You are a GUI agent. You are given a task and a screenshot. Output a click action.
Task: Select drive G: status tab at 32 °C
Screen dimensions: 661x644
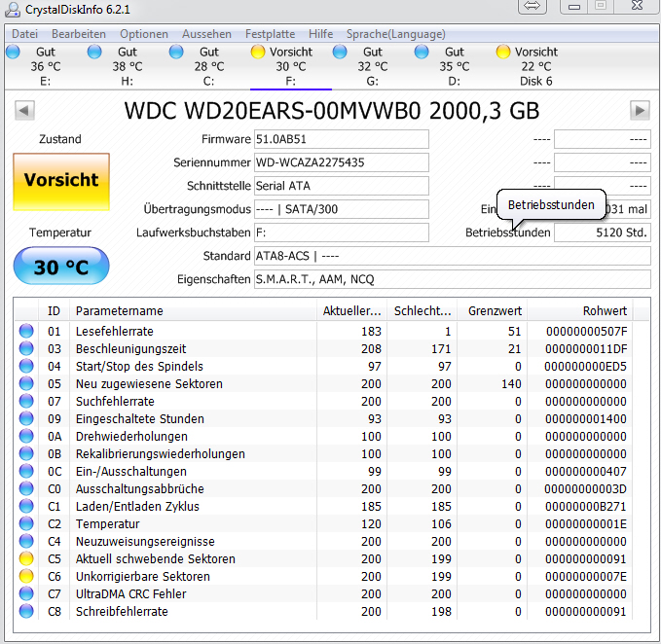(x=373, y=66)
